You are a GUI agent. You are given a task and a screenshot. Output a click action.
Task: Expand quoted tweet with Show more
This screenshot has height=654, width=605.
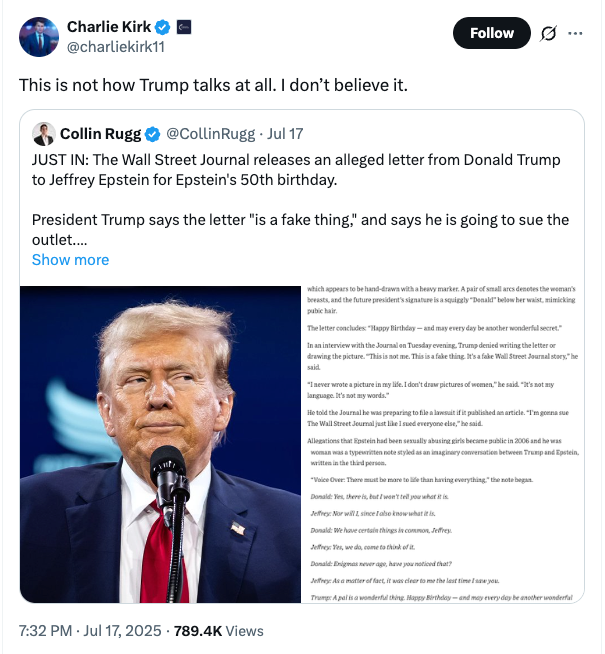(70, 260)
